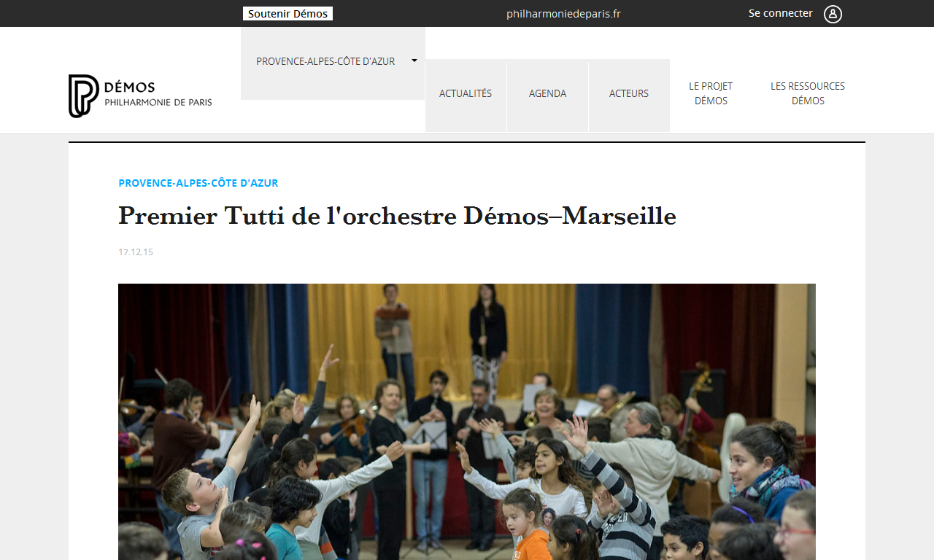Click the Démos Philharmonie de Paris wordmark
Screen dimensions: 934x560
click(x=158, y=94)
